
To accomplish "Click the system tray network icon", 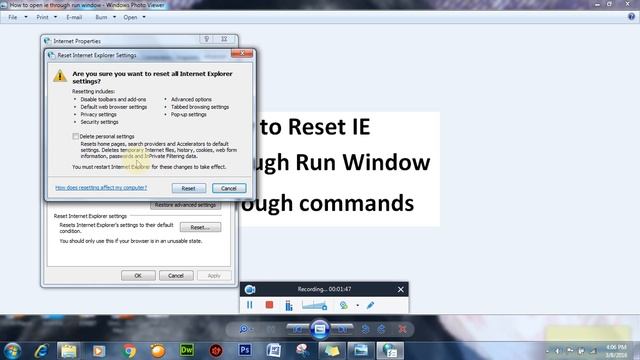I will [593, 351].
